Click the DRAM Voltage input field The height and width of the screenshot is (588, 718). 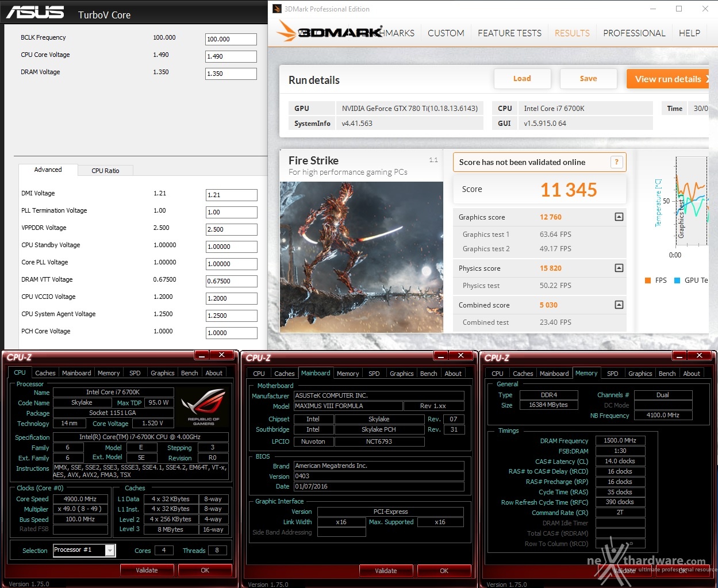(x=231, y=74)
